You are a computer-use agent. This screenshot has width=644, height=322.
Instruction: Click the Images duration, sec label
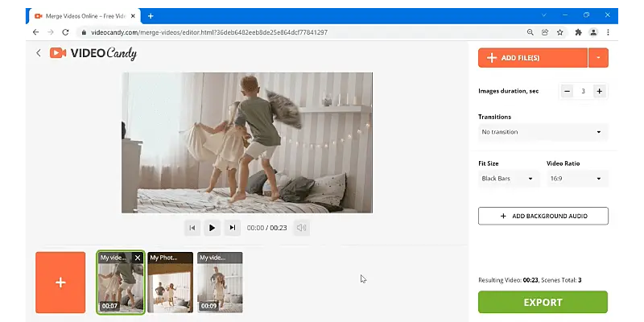[x=509, y=91]
